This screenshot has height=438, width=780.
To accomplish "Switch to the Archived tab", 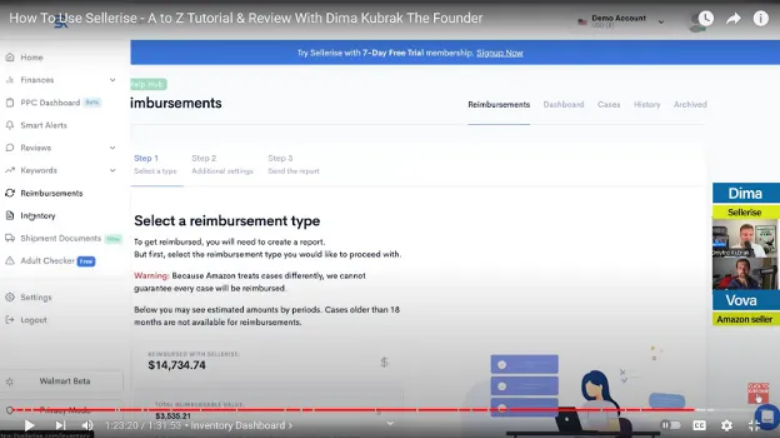I will tap(690, 105).
